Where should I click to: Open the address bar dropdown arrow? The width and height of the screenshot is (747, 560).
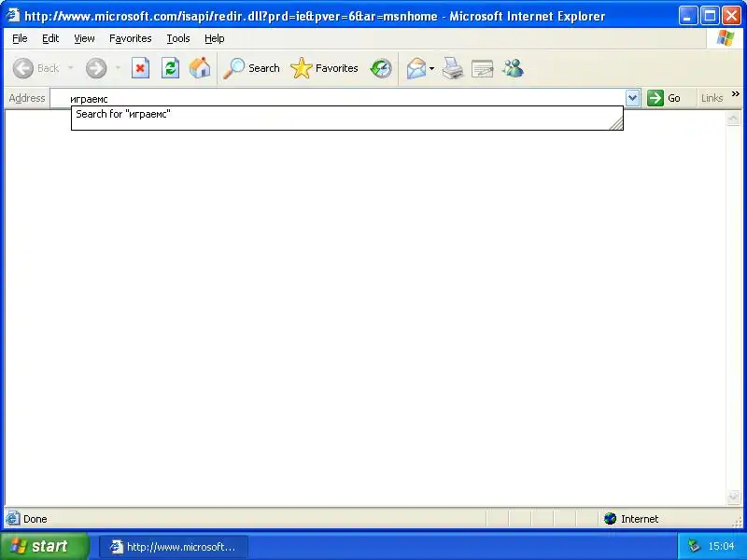pos(632,98)
